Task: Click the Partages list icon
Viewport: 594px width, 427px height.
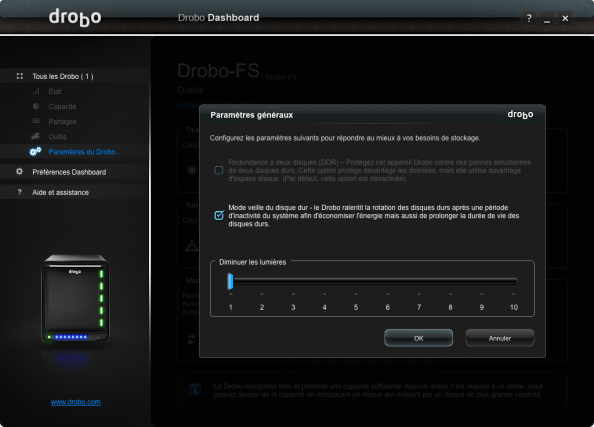Action: (x=36, y=121)
